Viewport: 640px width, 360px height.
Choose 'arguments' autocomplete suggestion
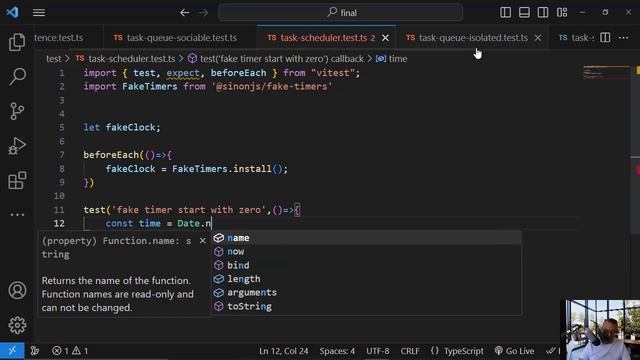[366, 293]
